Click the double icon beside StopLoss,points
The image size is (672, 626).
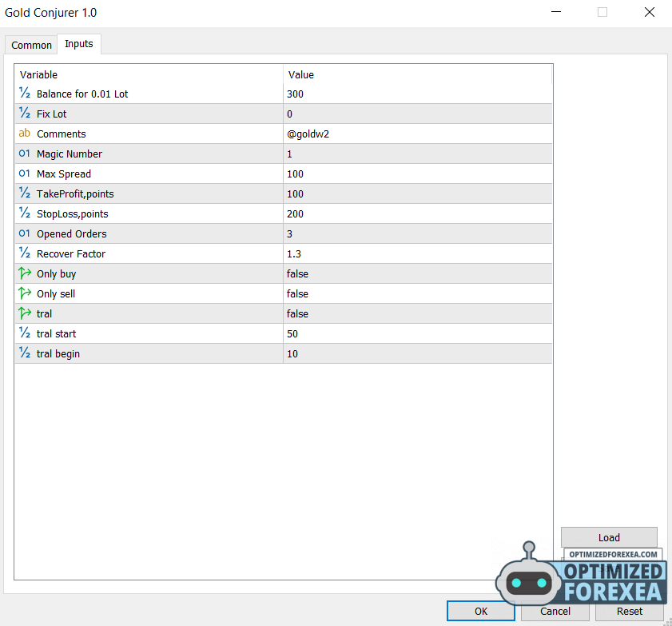pos(25,213)
